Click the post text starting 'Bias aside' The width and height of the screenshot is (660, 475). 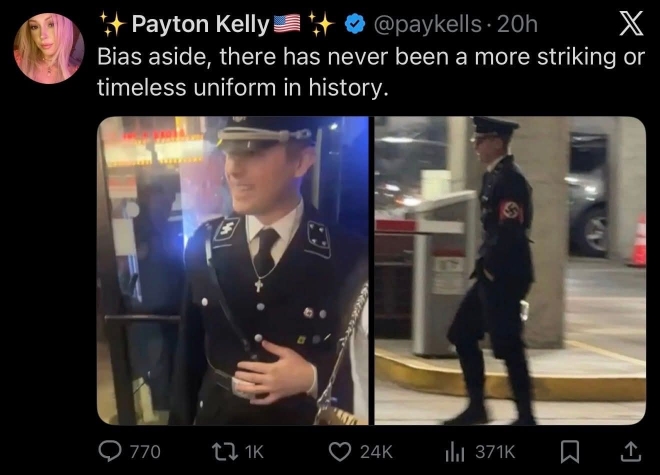tap(371, 72)
